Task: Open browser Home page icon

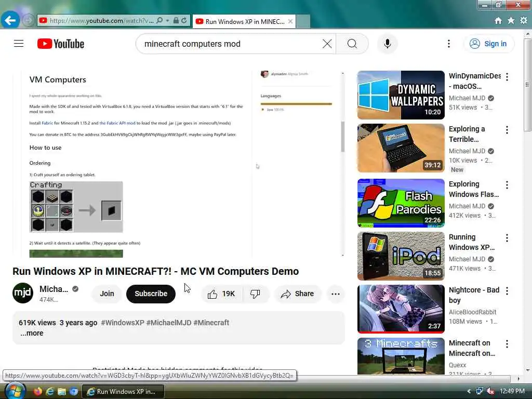Action: [x=498, y=21]
